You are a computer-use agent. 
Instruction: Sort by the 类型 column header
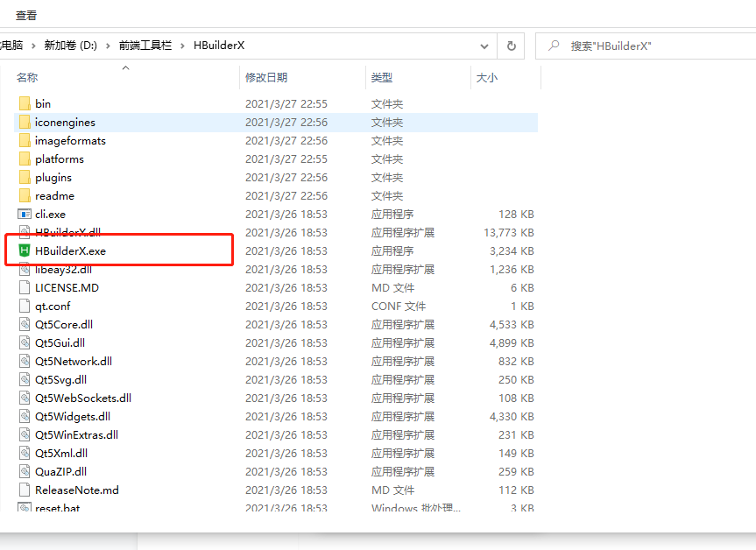381,78
